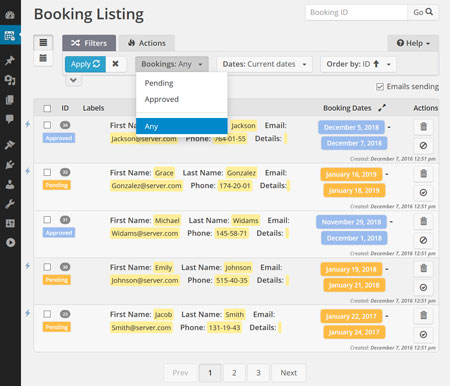Switch to the Filters tab
The image size is (450, 386).
89,43
